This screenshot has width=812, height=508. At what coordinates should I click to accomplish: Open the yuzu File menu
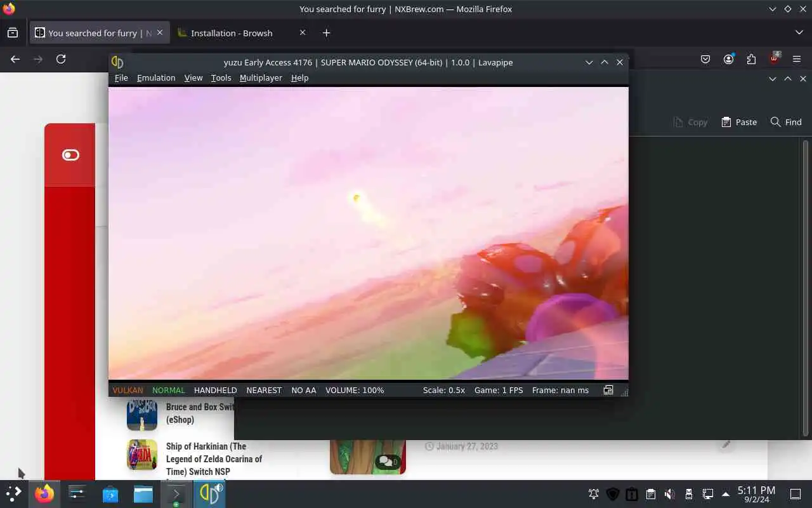[x=121, y=77]
